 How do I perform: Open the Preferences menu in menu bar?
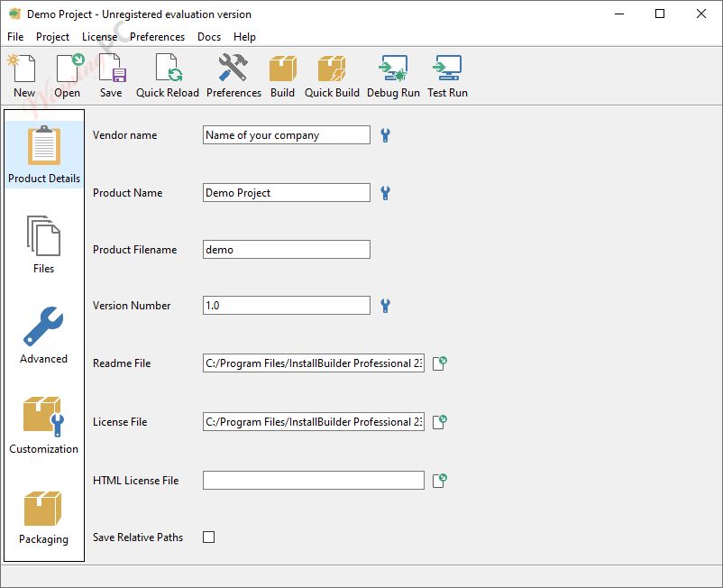point(157,37)
